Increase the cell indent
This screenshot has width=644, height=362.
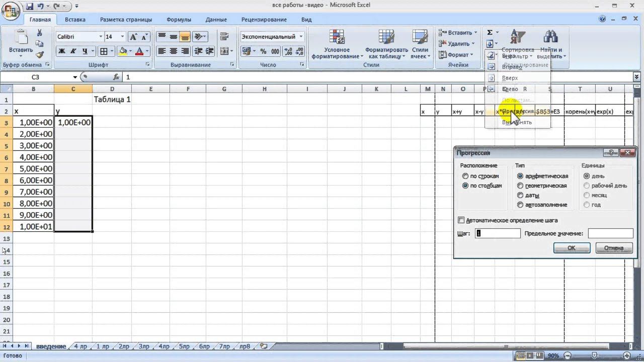[x=210, y=51]
